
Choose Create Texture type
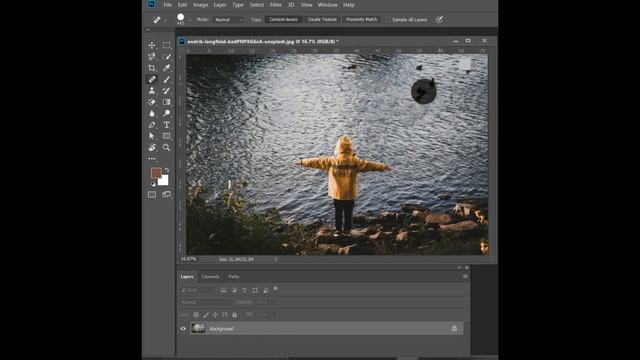tap(322, 20)
